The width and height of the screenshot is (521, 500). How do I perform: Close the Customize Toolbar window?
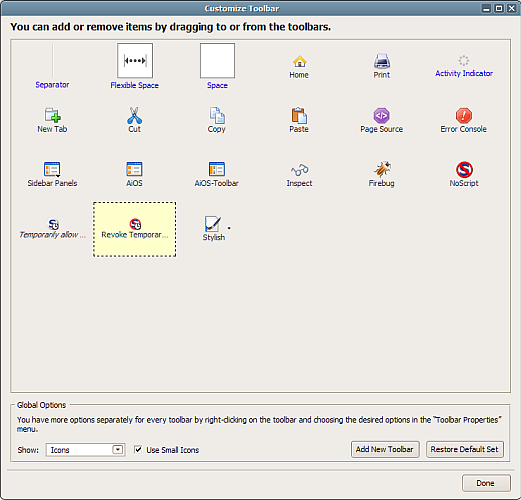tap(511, 8)
